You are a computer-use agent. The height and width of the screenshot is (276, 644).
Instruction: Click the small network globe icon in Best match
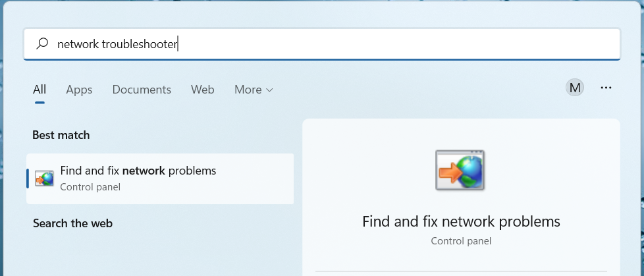pyautogui.click(x=44, y=179)
